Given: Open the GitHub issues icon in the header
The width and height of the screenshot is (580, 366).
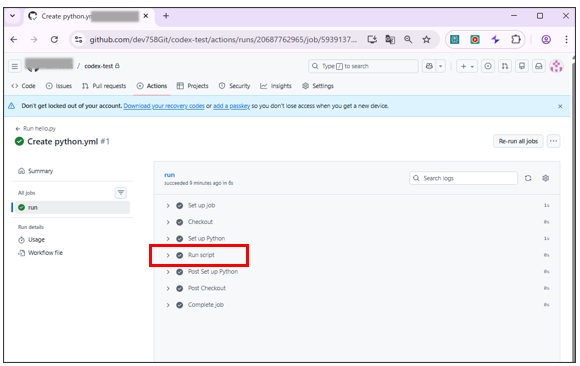Looking at the screenshot, I should pyautogui.click(x=488, y=66).
